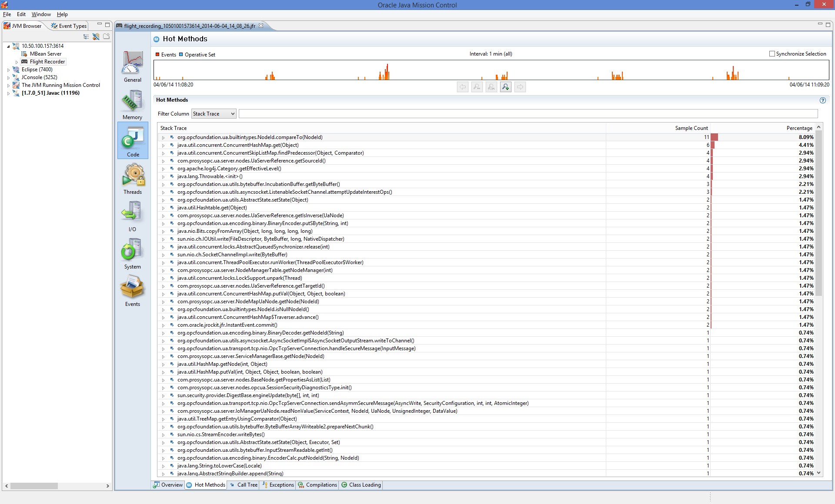Open the Filter Column Stack Trace dropdown

[214, 114]
